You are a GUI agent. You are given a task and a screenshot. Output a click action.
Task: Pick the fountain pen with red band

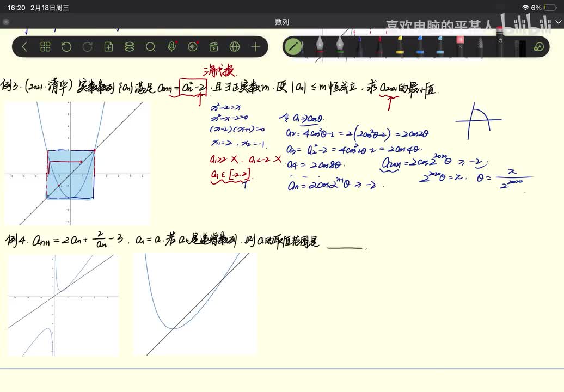coord(320,47)
